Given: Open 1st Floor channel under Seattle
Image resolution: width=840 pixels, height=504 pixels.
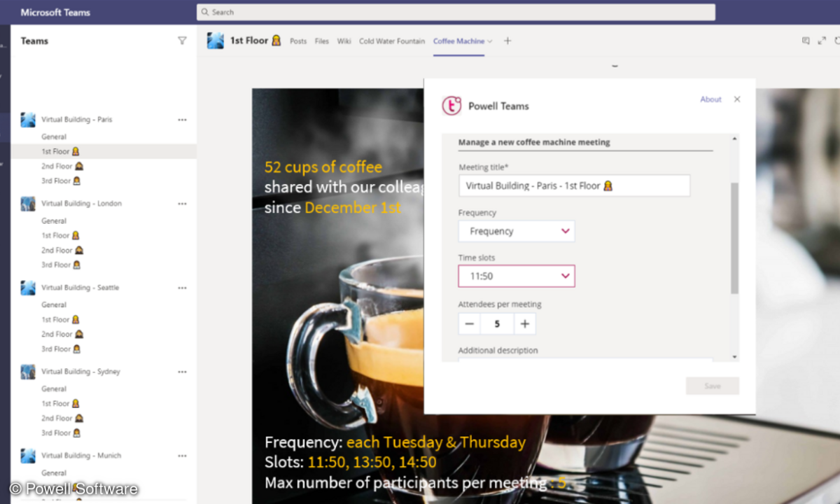Looking at the screenshot, I should coord(60,319).
